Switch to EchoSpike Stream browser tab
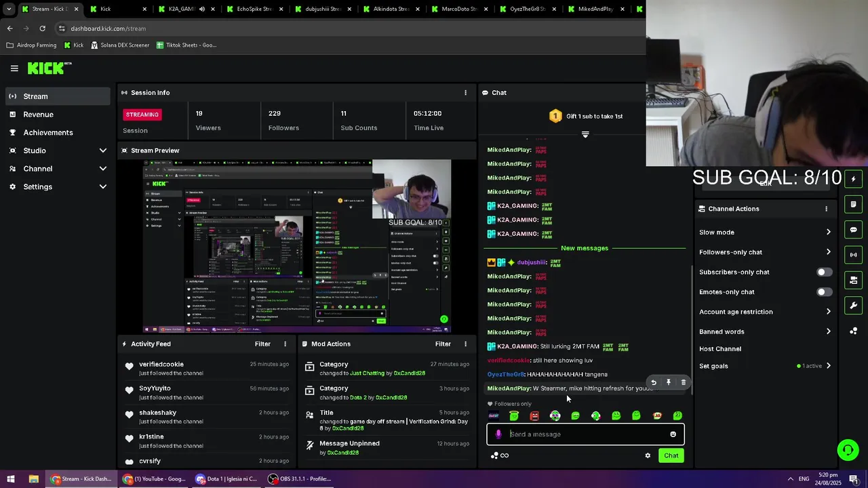Screen dimensions: 868x488 click(x=254, y=9)
